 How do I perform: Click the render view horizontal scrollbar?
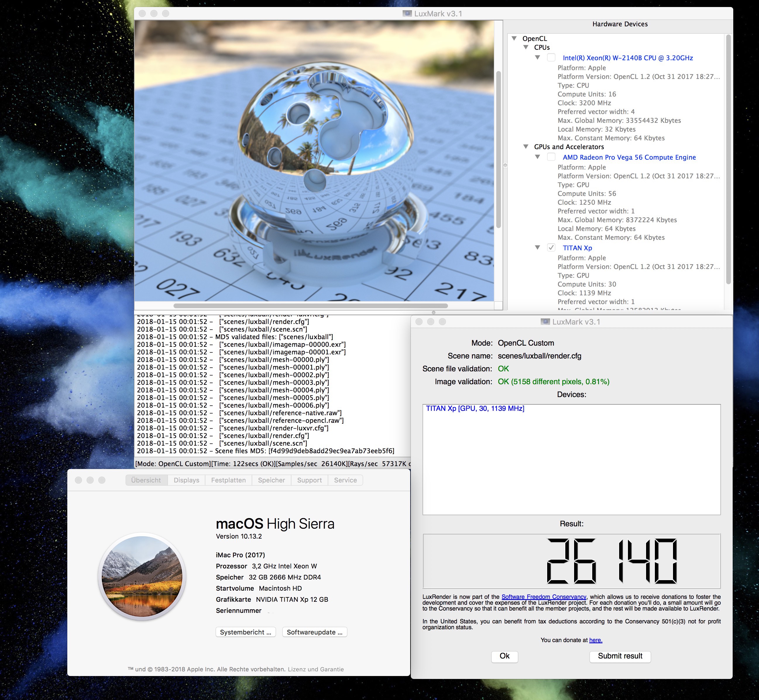click(x=310, y=305)
